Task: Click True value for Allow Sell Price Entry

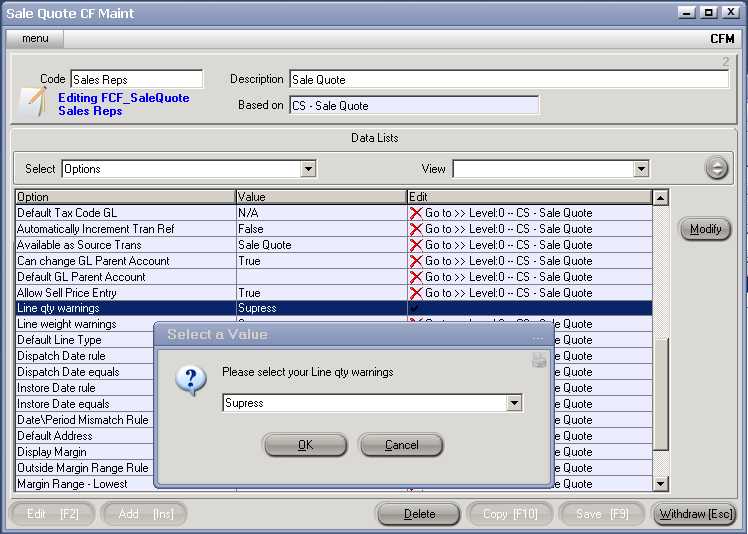Action: click(x=322, y=293)
